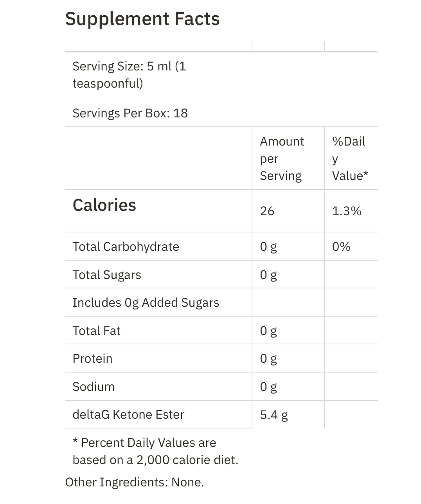This screenshot has width=421, height=504.
Task: Click the Protein row label
Action: (x=92, y=358)
